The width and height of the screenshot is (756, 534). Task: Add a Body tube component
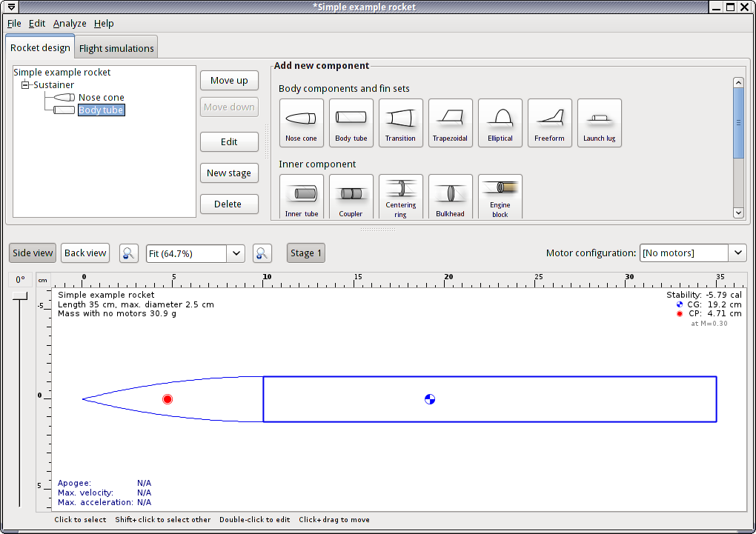(351, 123)
